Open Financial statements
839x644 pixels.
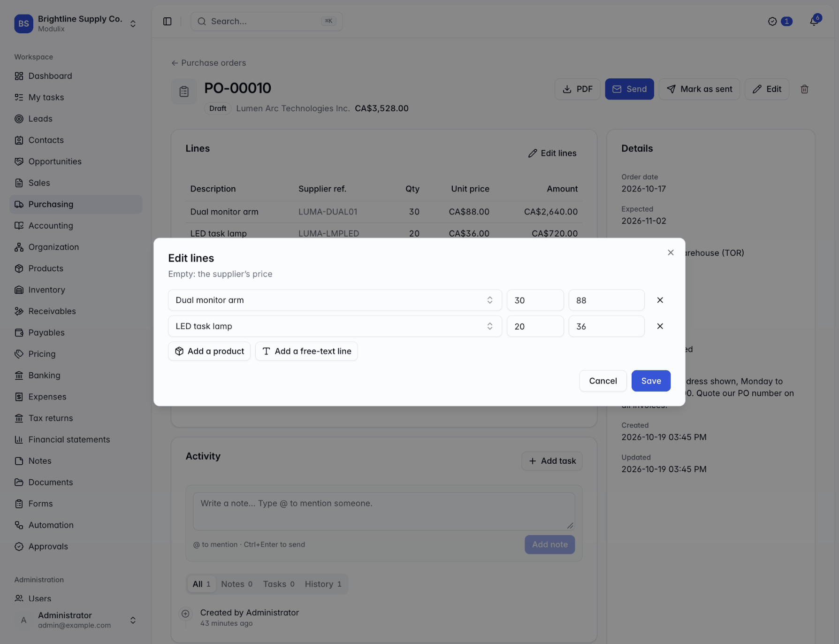click(x=76, y=439)
